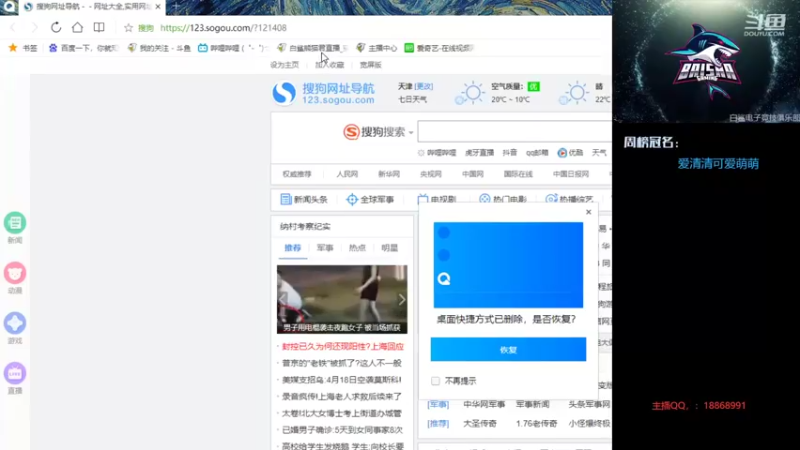The width and height of the screenshot is (800, 450).
Task: Open the 哔哩哔哩 bookmark in the bookmarks bar
Action: click(233, 48)
